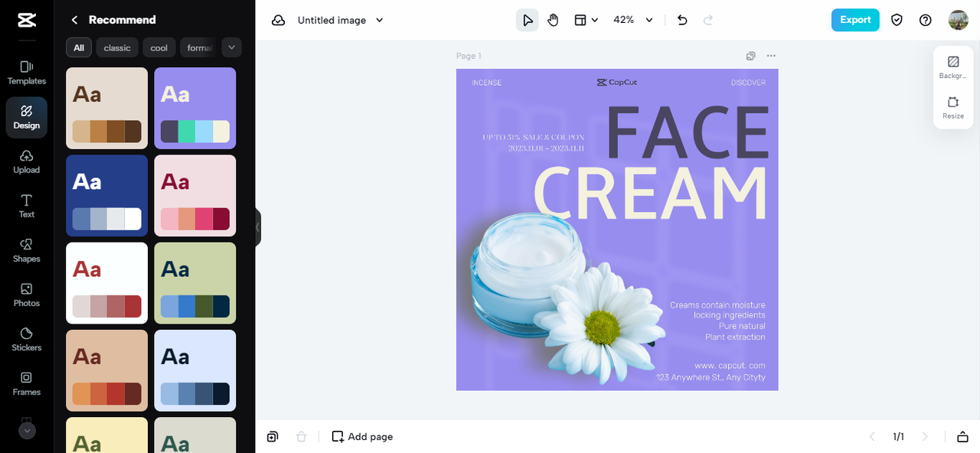This screenshot has width=980, height=453.
Task: Collapse the side panel with the handle
Action: pos(258,227)
